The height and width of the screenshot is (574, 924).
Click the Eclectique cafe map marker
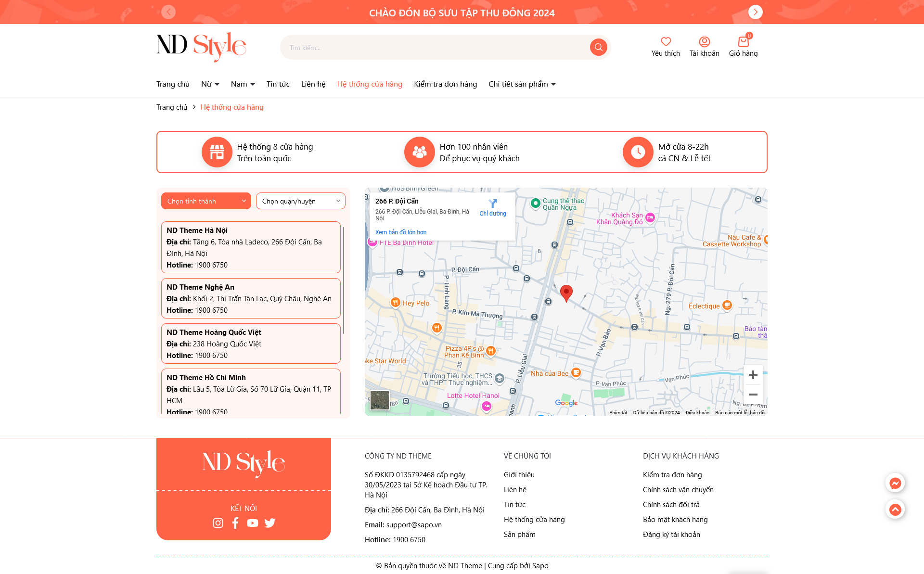(727, 305)
